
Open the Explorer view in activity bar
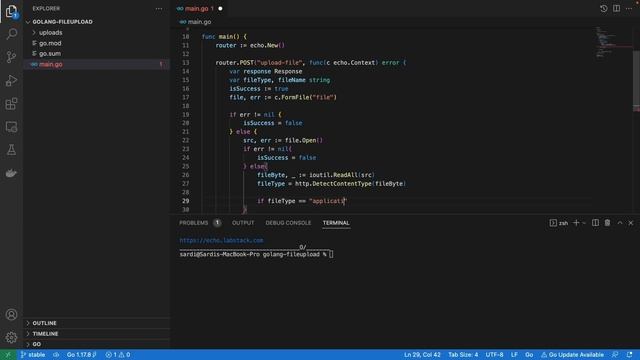coord(11,11)
